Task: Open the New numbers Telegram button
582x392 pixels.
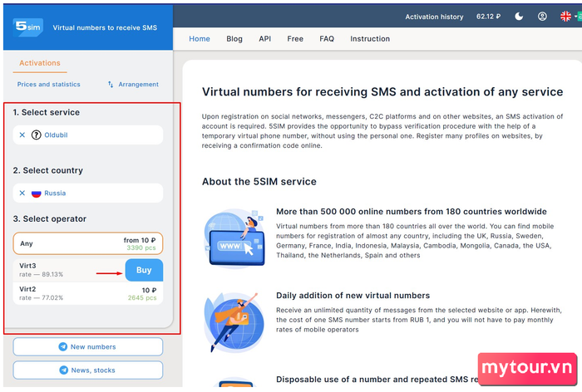Action: (88, 347)
